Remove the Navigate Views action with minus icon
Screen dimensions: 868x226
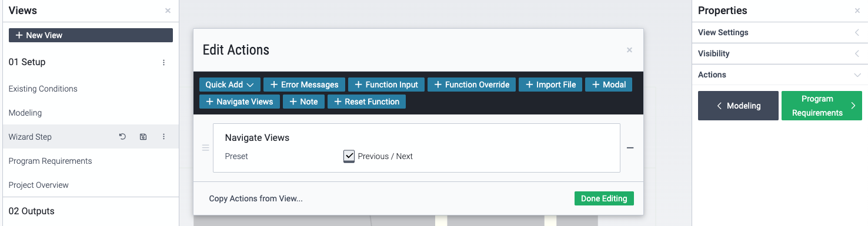[630, 148]
